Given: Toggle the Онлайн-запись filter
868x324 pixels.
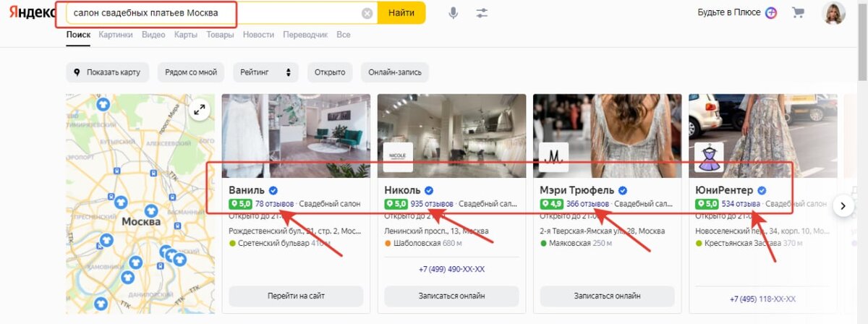Looking at the screenshot, I should coord(395,72).
